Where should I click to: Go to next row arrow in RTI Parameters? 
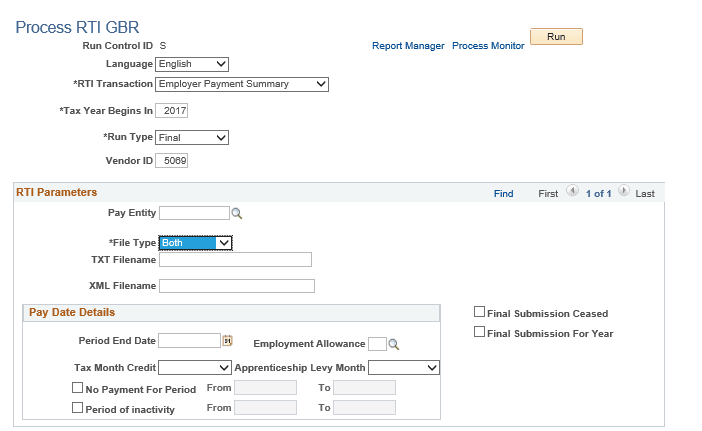624,191
